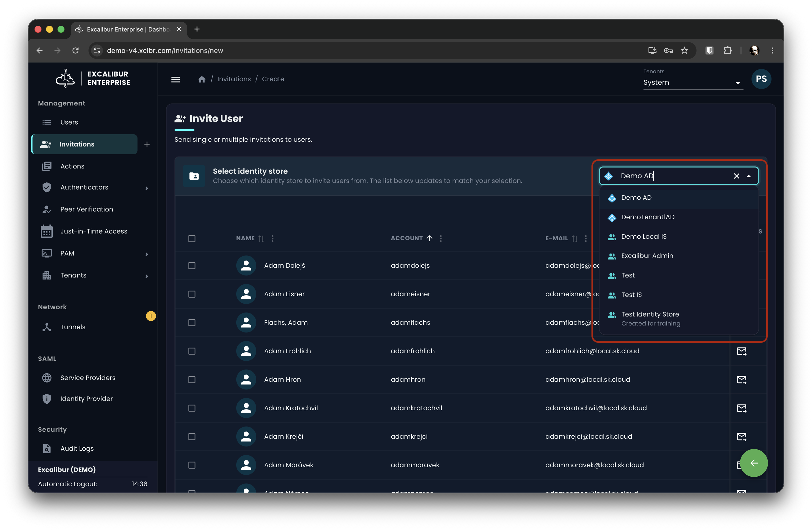812x530 pixels.
Task: Open Chrome three-dot menu
Action: [x=772, y=50]
